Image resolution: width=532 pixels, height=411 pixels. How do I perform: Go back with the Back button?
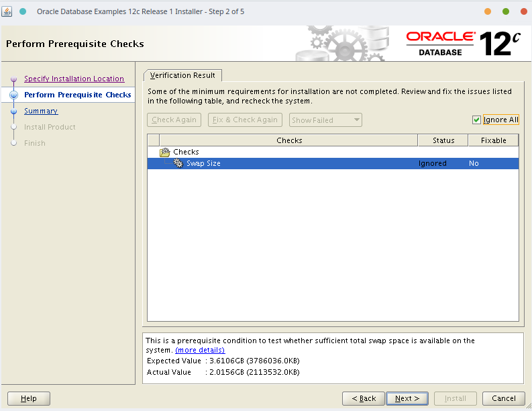(364, 398)
